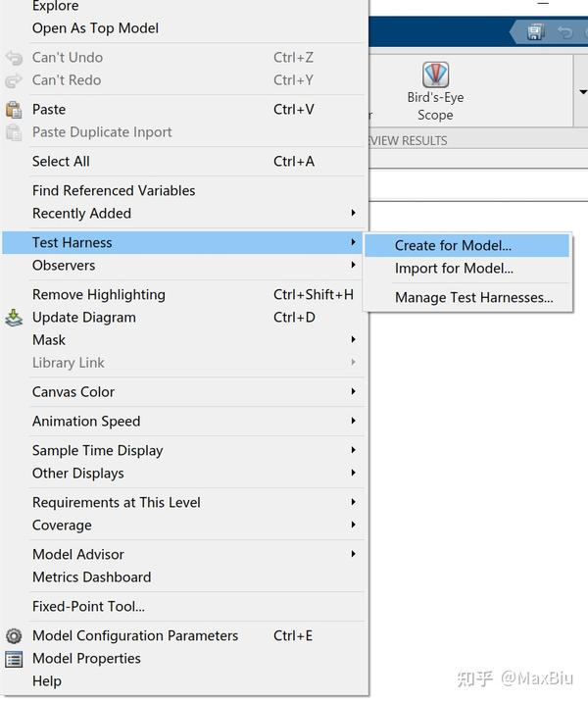This screenshot has width=588, height=702.
Task: Choose Remove Highlighting
Action: pyautogui.click(x=99, y=295)
